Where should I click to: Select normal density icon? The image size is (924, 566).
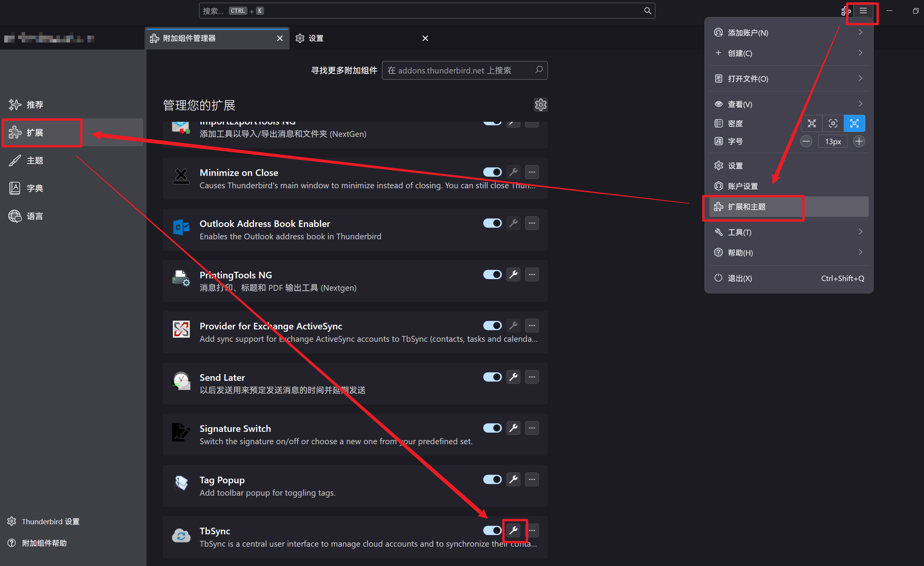pos(833,123)
